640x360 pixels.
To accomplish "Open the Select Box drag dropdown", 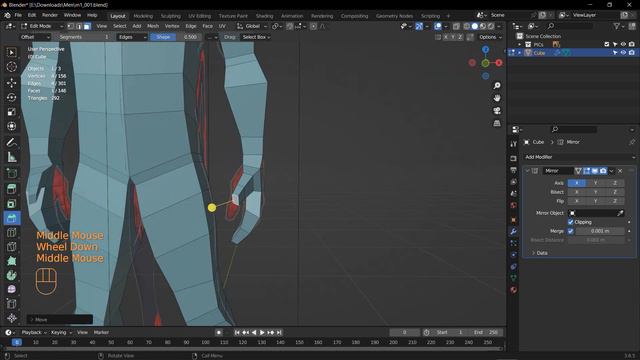I will click(256, 37).
